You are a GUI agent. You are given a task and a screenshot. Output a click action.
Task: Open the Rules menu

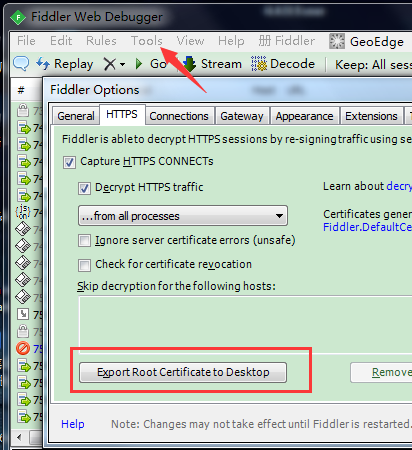(101, 41)
